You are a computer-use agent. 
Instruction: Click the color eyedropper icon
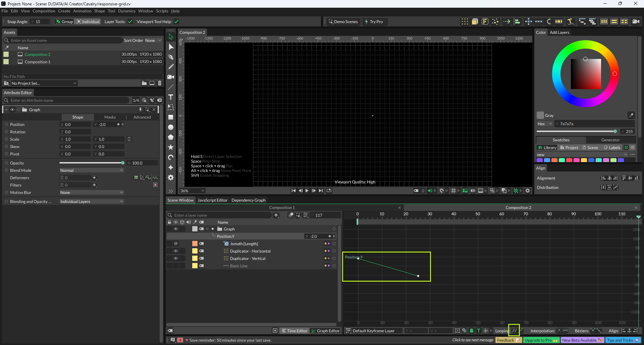pyautogui.click(x=631, y=115)
